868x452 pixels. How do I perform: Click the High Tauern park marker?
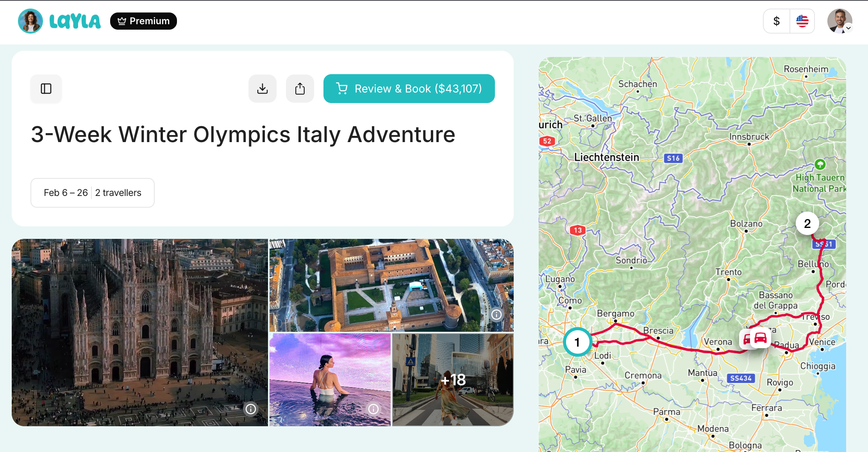820,164
